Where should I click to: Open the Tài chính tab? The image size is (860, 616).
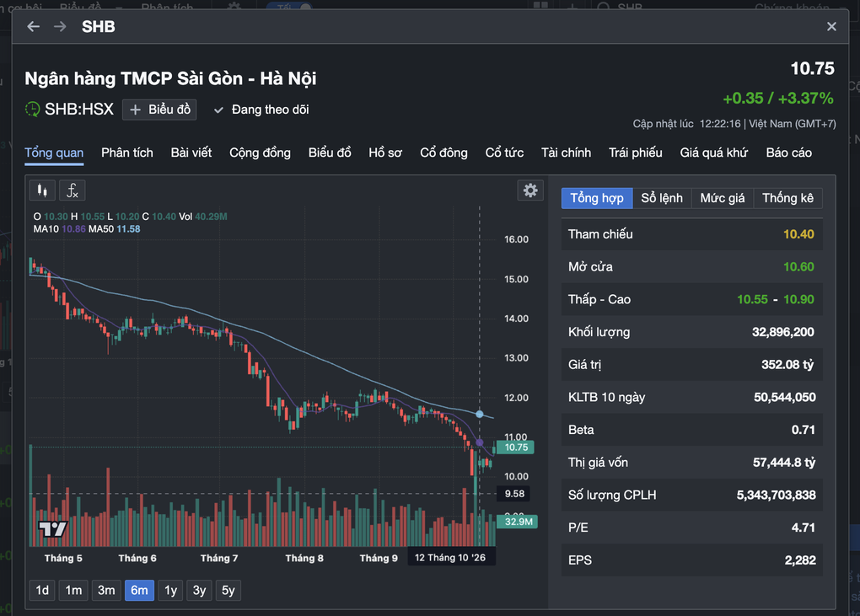(566, 153)
